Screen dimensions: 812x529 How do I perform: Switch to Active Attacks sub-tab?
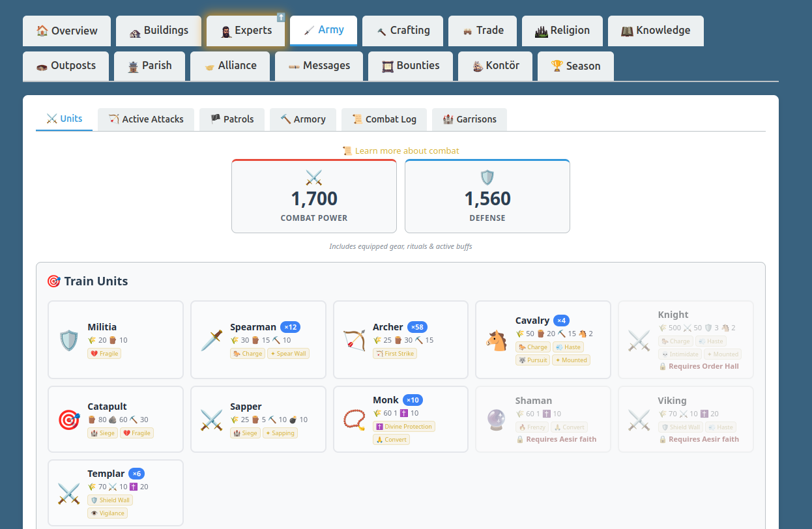pos(146,119)
